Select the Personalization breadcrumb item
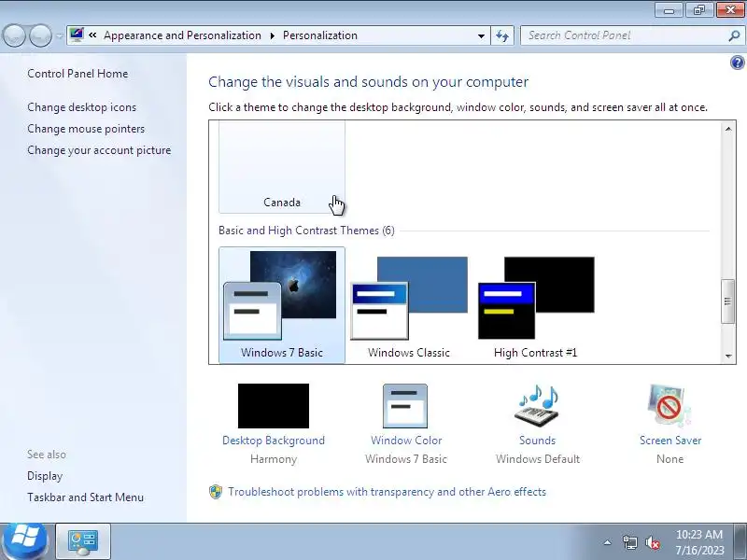 tap(320, 35)
